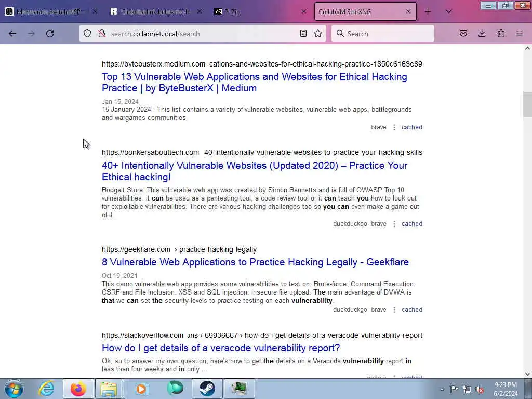Open cached link for bonkersabouttech result
The width and height of the screenshot is (532, 399).
[x=412, y=224]
